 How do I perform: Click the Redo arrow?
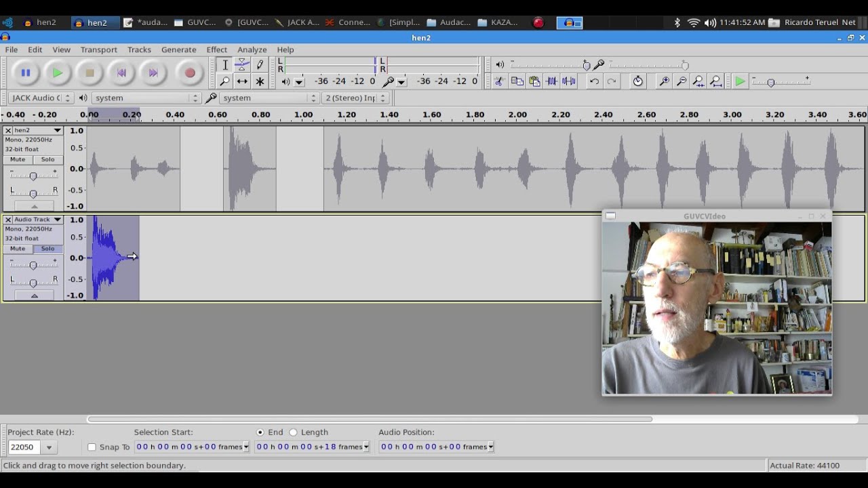(612, 81)
